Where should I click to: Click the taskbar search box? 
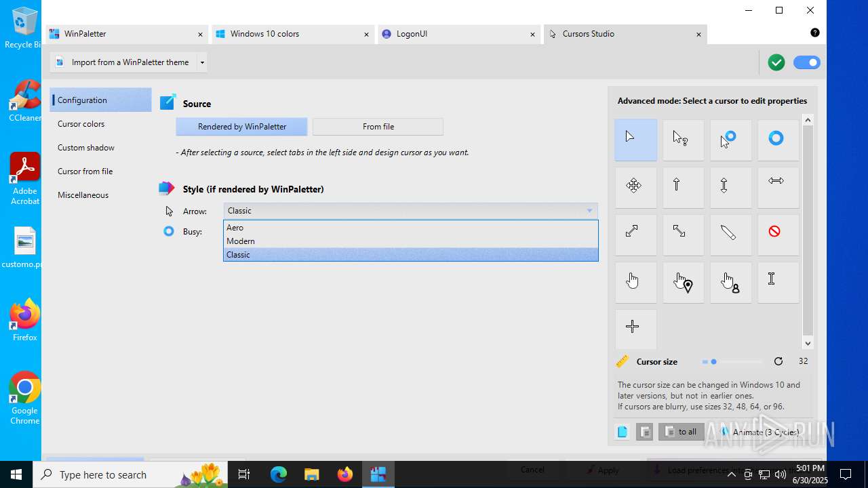pyautogui.click(x=130, y=474)
